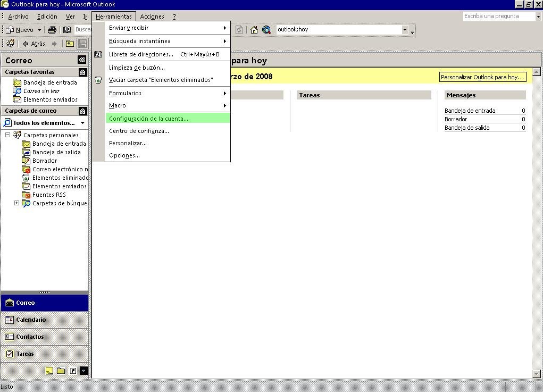Switch to Contactos in navigation pane
Image resolution: width=543 pixels, height=392 pixels.
(x=45, y=337)
